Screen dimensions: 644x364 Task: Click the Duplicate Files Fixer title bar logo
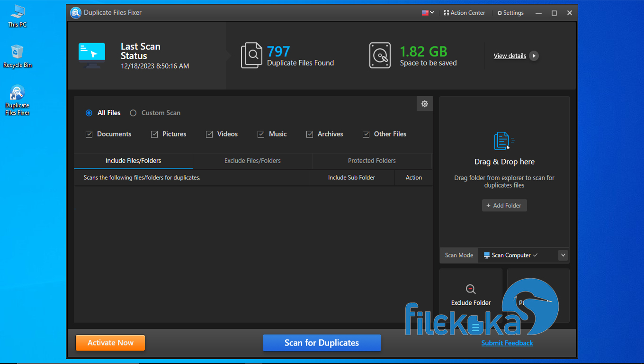[76, 13]
